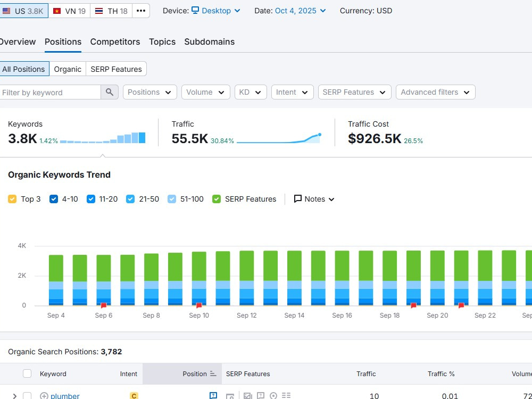
Task: Switch to the Overview tab
Action: 18,41
